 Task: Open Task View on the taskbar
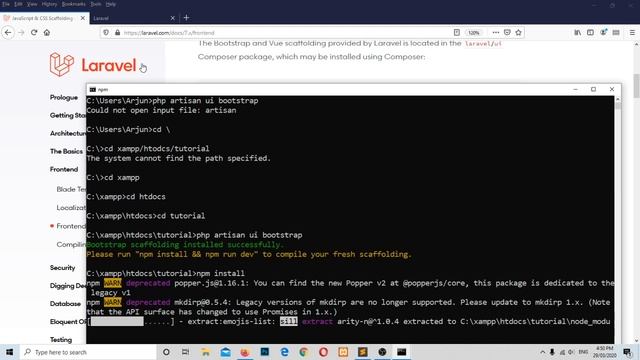185,352
